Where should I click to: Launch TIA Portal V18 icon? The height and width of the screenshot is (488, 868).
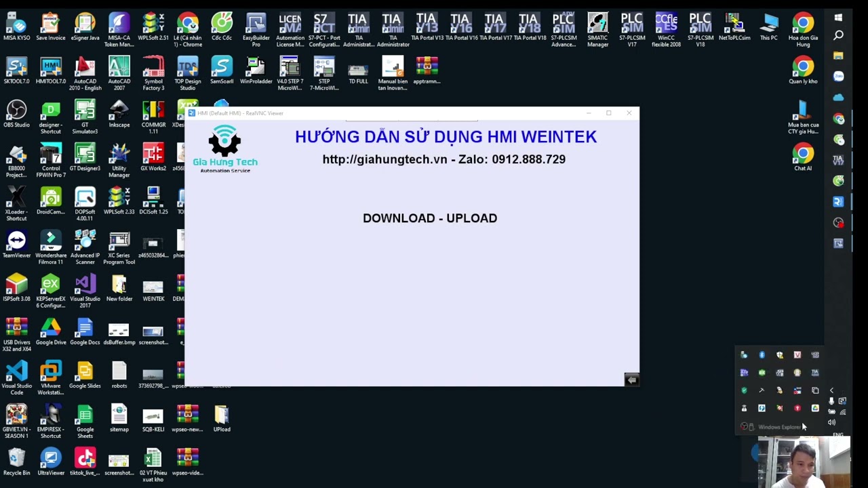(x=530, y=27)
